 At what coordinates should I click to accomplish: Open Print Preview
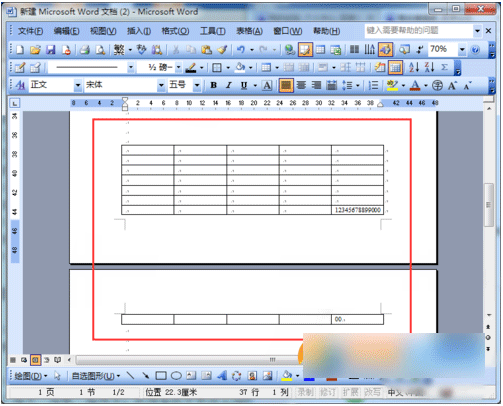click(100, 50)
